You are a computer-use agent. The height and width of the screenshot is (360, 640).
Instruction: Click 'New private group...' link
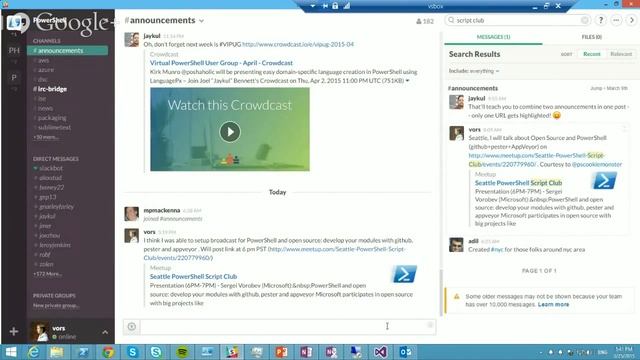56,306
